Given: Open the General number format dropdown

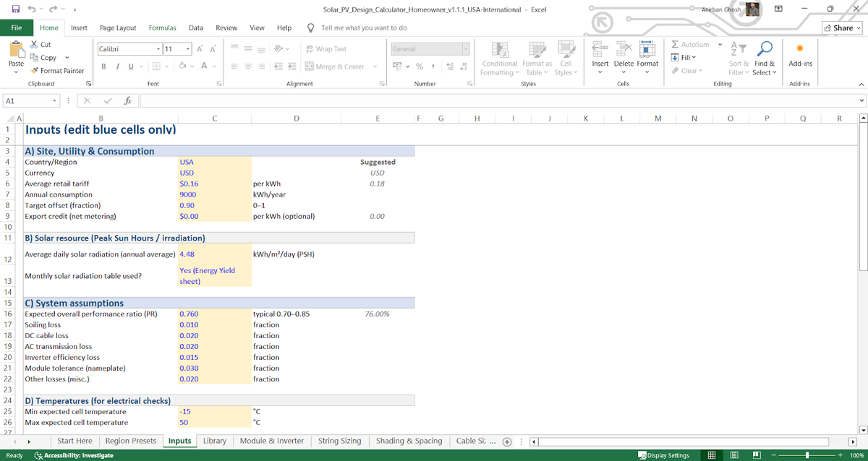Looking at the screenshot, I should pos(465,49).
